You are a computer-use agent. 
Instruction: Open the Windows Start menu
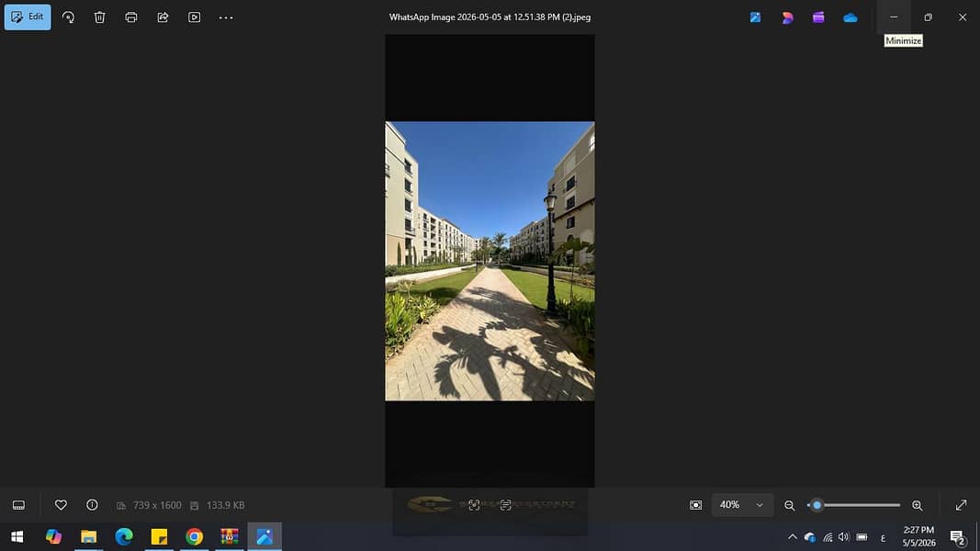coord(17,536)
